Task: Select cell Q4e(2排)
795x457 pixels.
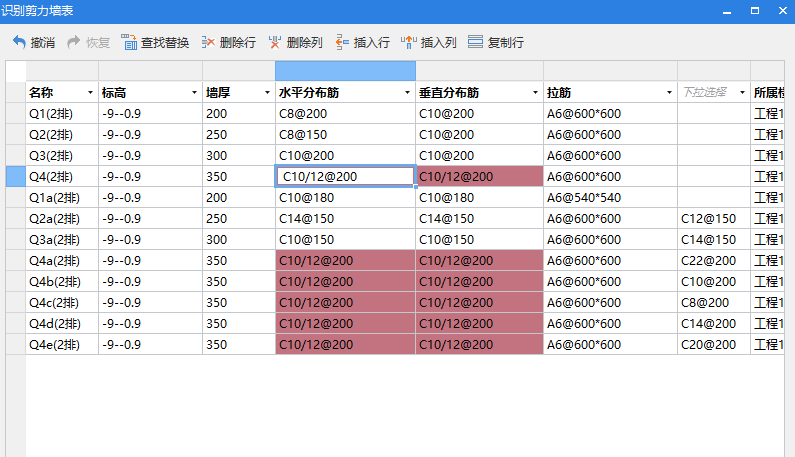Action: pos(62,344)
